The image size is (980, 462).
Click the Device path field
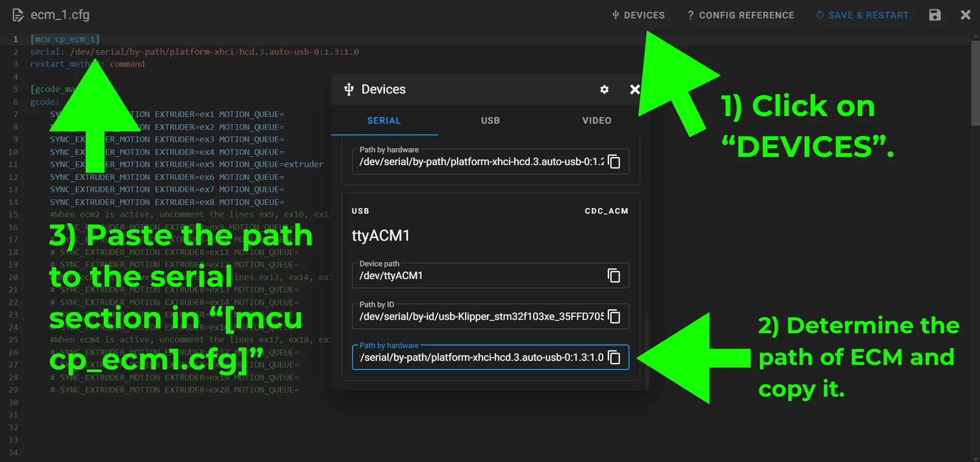(490, 275)
